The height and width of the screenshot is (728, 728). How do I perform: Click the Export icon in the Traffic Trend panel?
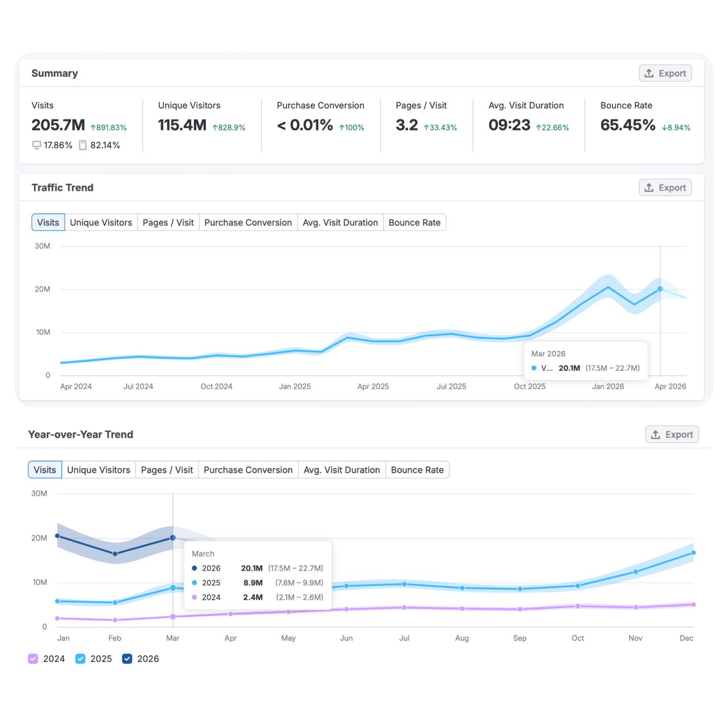[x=648, y=187]
